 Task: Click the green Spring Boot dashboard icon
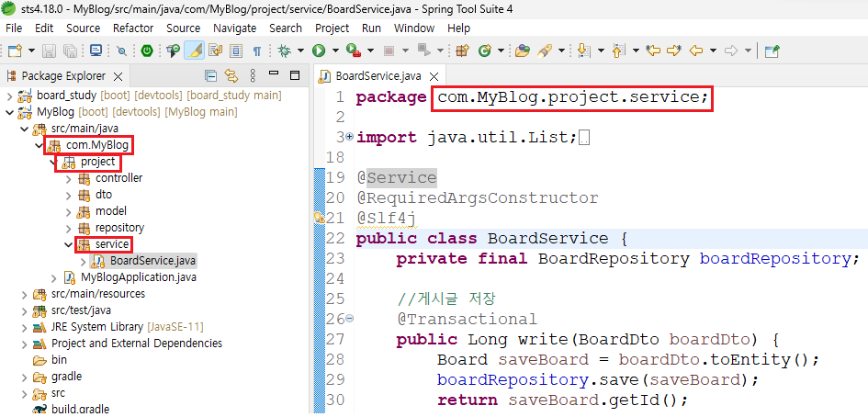147,51
